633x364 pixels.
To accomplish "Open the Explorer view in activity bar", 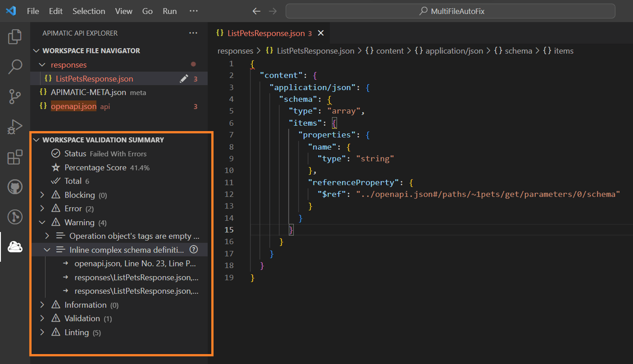I will pyautogui.click(x=15, y=37).
